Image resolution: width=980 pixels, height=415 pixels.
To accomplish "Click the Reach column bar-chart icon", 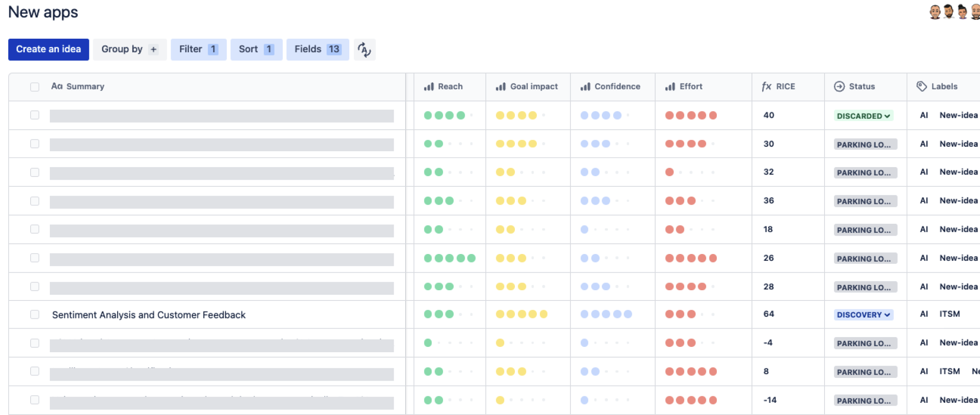I will [428, 86].
